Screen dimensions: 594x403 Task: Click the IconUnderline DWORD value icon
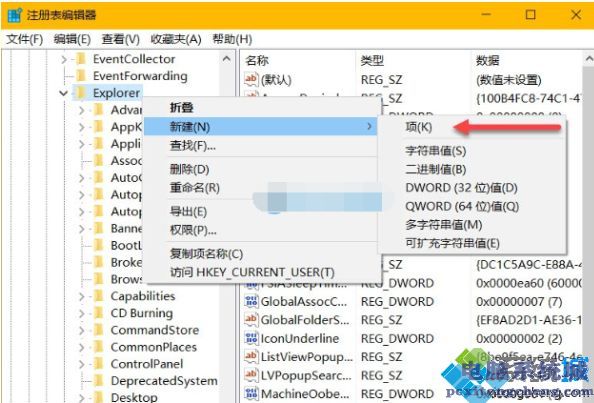point(251,338)
